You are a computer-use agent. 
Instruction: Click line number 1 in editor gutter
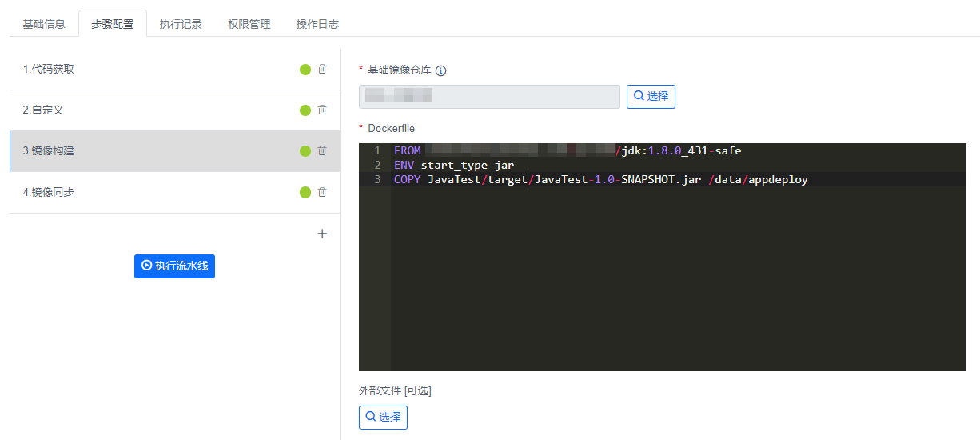coord(377,150)
